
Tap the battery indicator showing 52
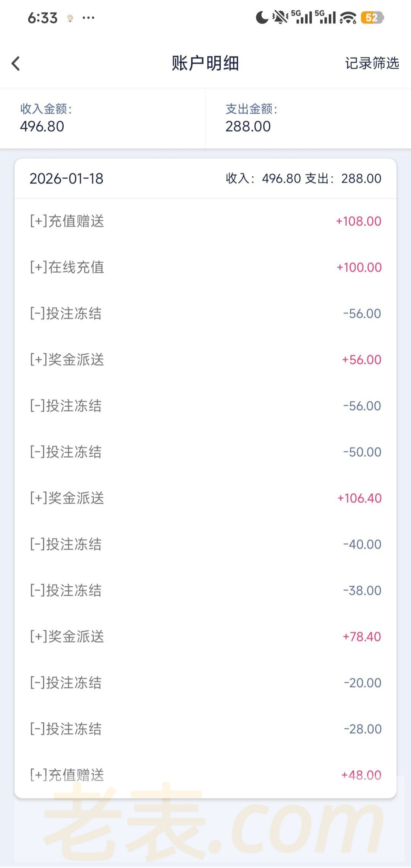(x=372, y=18)
